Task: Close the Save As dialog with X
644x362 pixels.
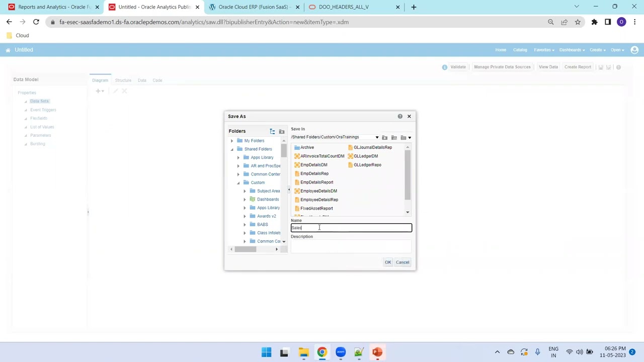Action: [x=409, y=116]
